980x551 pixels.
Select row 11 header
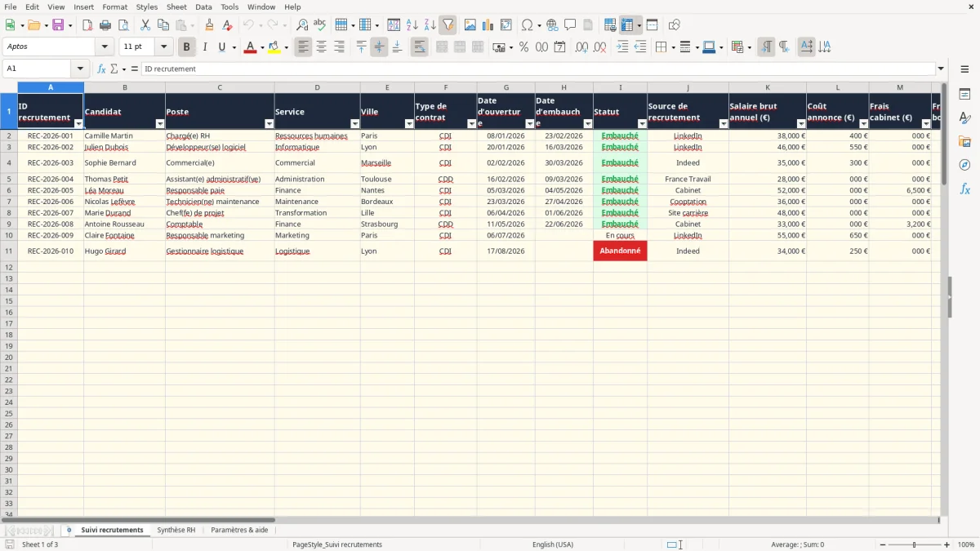[x=9, y=251]
